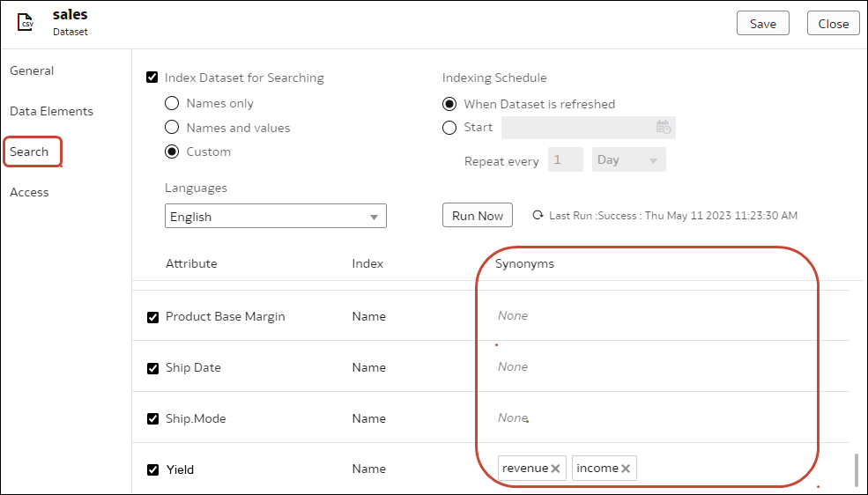Click the sales dataset title
868x495 pixels.
[70, 14]
